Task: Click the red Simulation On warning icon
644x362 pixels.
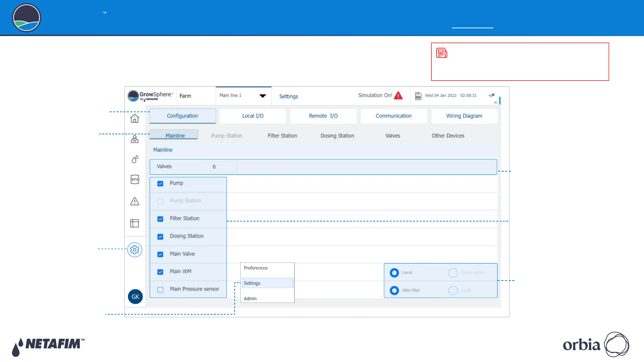Action: tap(398, 95)
